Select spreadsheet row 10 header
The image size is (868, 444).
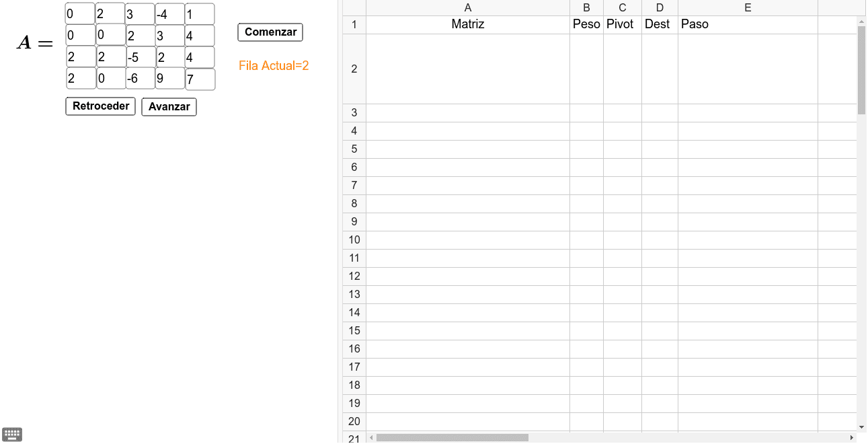(354, 240)
